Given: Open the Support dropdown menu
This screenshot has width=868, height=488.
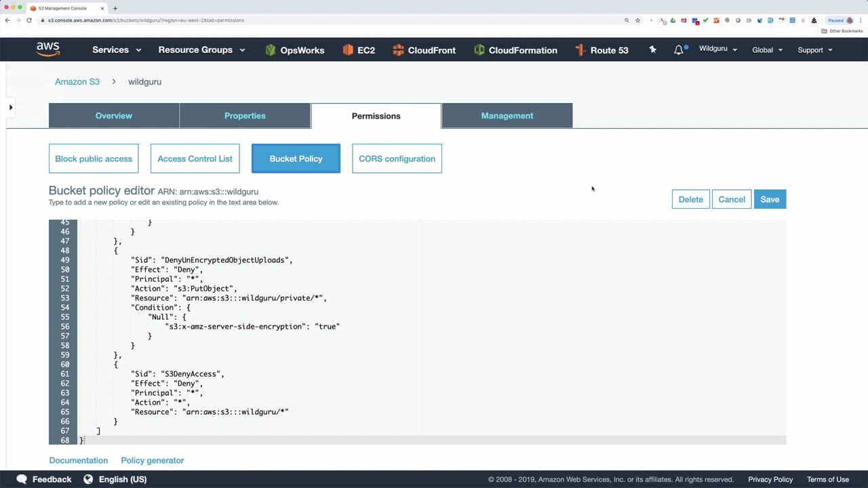Looking at the screenshot, I should (815, 50).
